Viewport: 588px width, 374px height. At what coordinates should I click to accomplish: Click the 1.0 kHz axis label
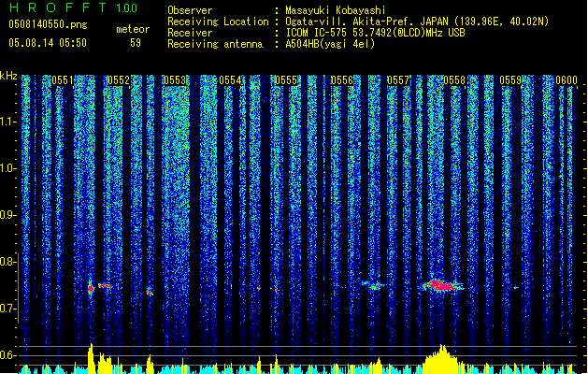[7, 168]
